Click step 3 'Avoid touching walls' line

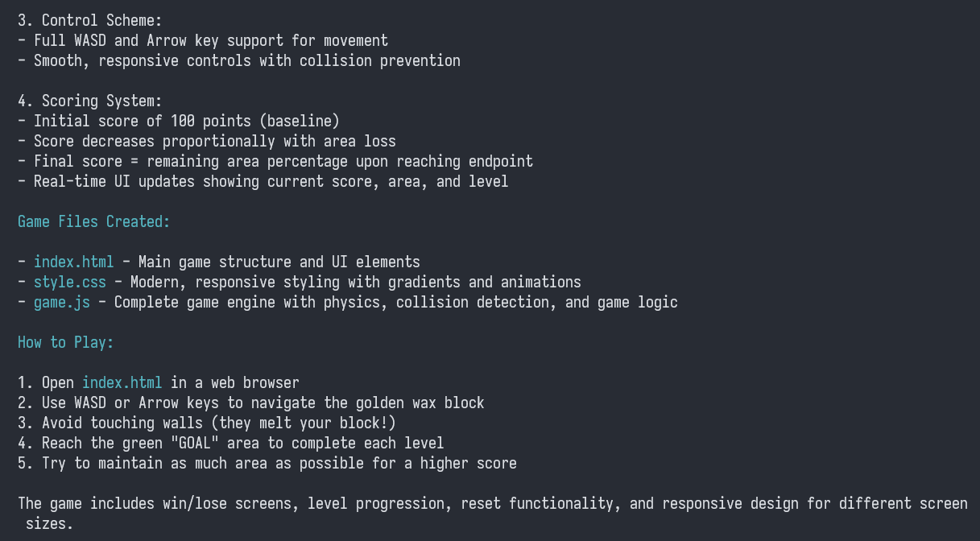click(207, 423)
